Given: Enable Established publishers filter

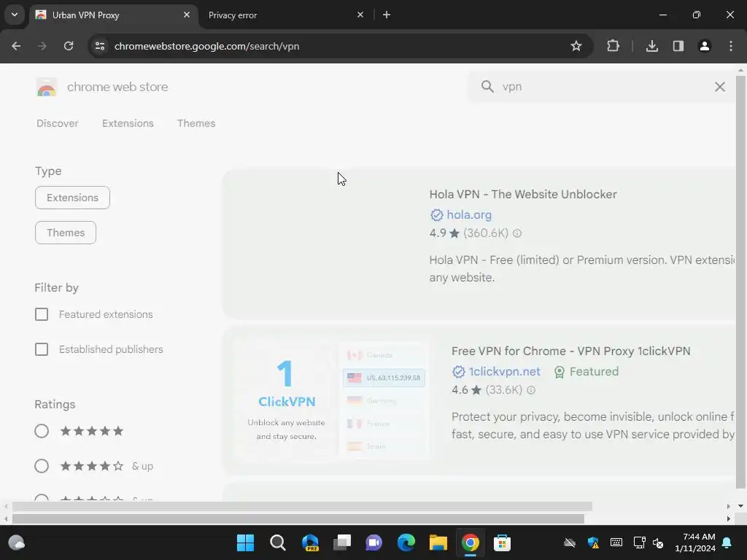Looking at the screenshot, I should 42,349.
